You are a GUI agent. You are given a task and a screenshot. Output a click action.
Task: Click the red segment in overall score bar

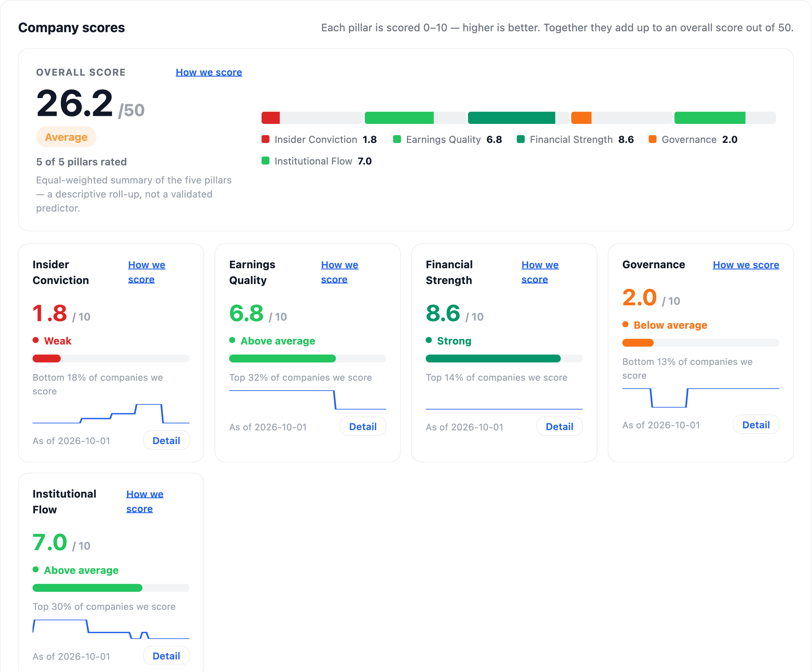tap(270, 117)
